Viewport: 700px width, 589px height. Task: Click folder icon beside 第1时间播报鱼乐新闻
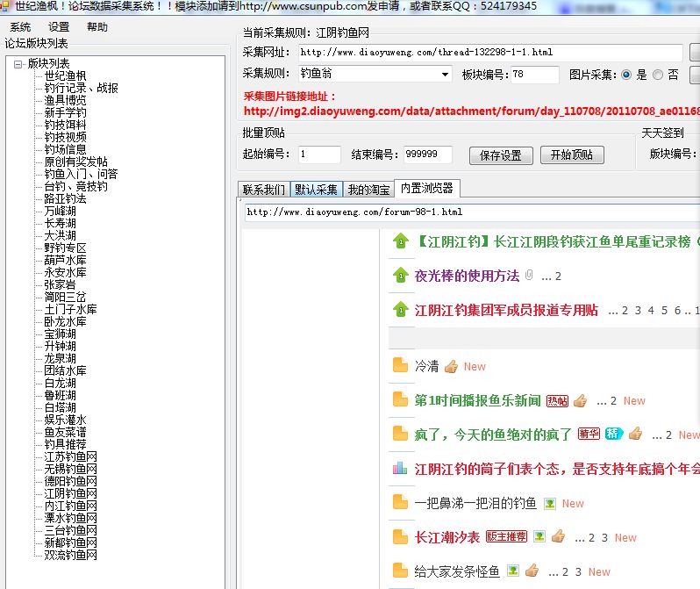(x=401, y=399)
